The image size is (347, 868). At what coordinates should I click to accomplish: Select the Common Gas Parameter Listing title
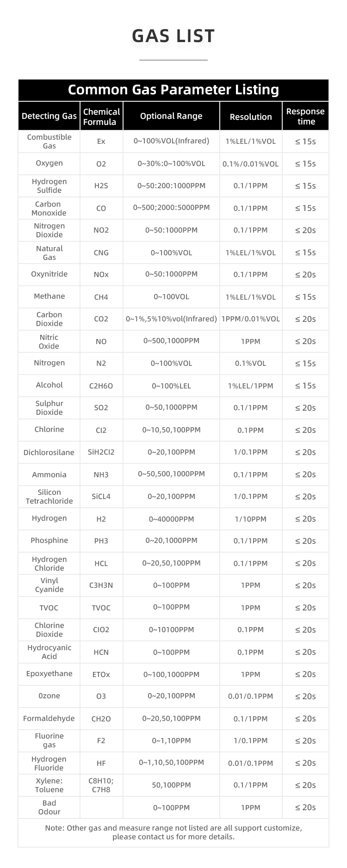coord(173,90)
